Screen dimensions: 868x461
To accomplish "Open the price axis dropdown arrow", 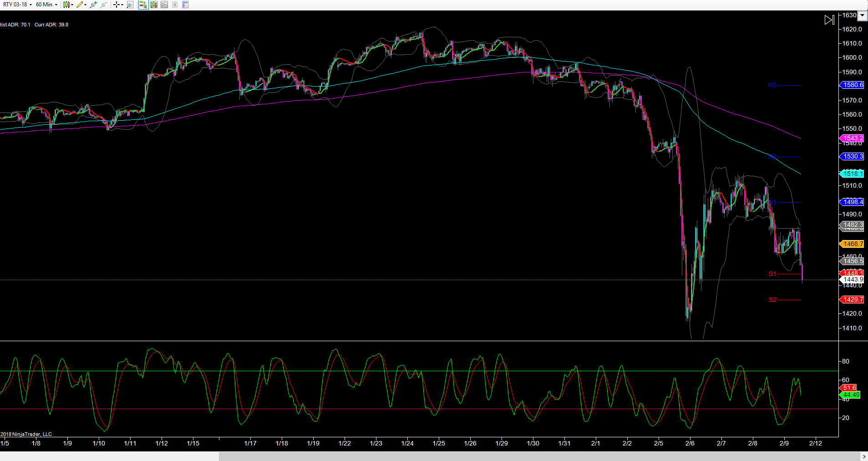I will pos(863,15).
